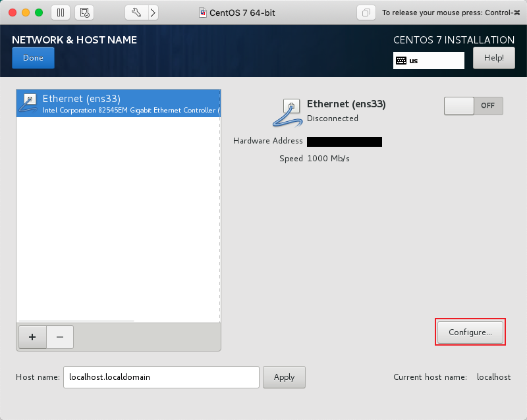527x420 pixels.
Task: Click the large Ethernet icon in details pane
Action: pos(287,113)
